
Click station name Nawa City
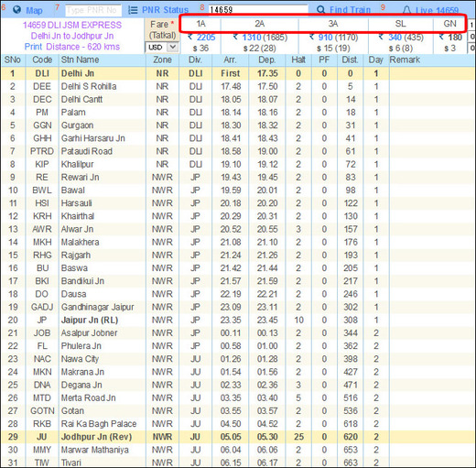point(80,359)
